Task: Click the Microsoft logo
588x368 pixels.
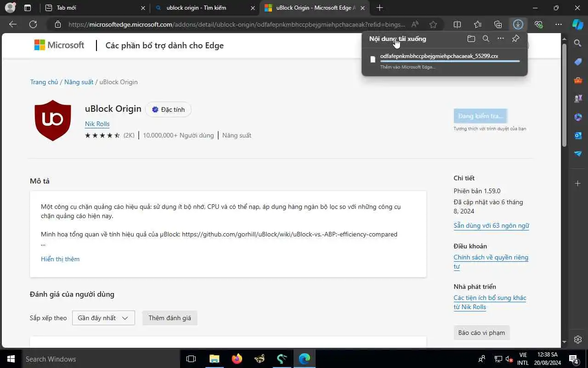Action: point(59,45)
